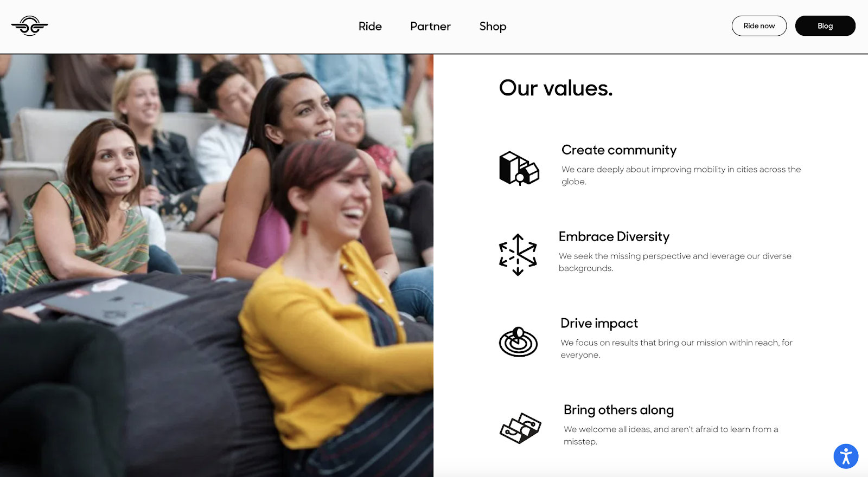This screenshot has height=477, width=868.
Task: Click the Ride now button
Action: [x=759, y=26]
